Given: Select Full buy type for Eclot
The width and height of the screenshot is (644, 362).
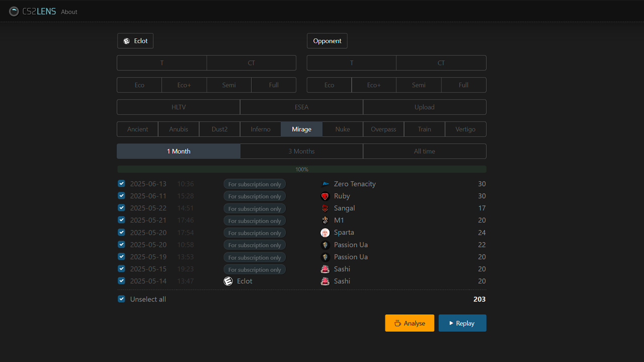Looking at the screenshot, I should coord(274,85).
